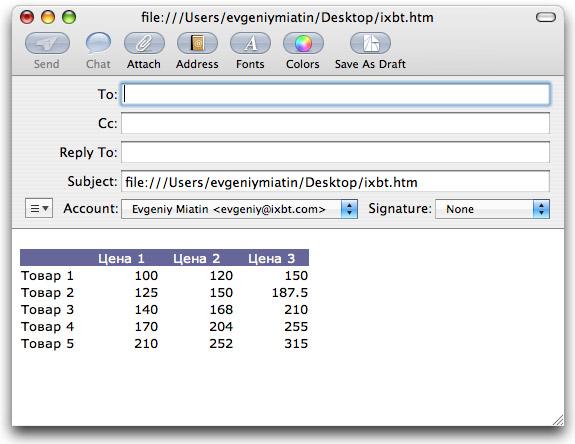Image resolution: width=575 pixels, height=444 pixels.
Task: Zoom the window with green button
Action: pyautogui.click(x=69, y=17)
